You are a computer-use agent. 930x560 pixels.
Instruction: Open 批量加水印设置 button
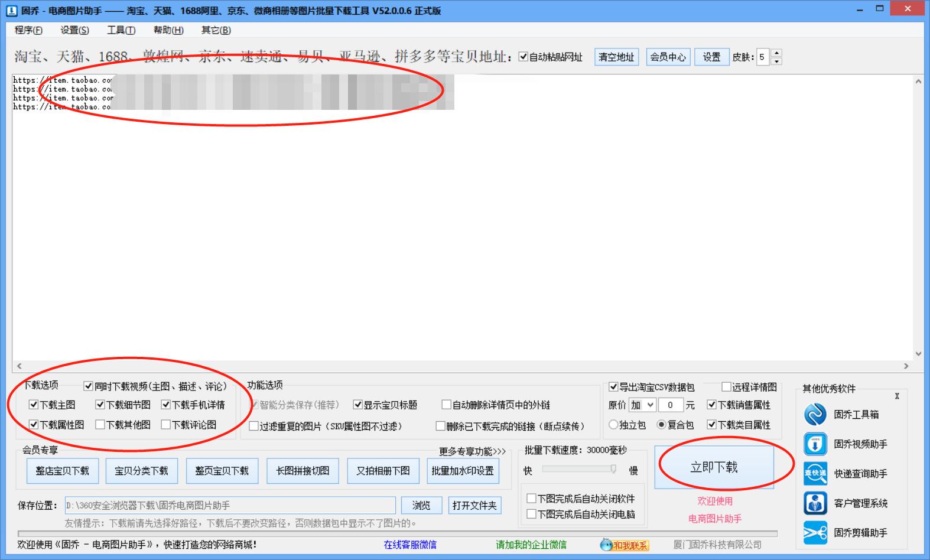pyautogui.click(x=463, y=471)
